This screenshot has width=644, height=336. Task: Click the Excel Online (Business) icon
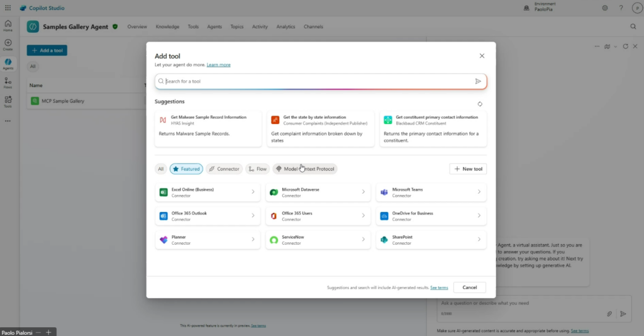click(164, 193)
